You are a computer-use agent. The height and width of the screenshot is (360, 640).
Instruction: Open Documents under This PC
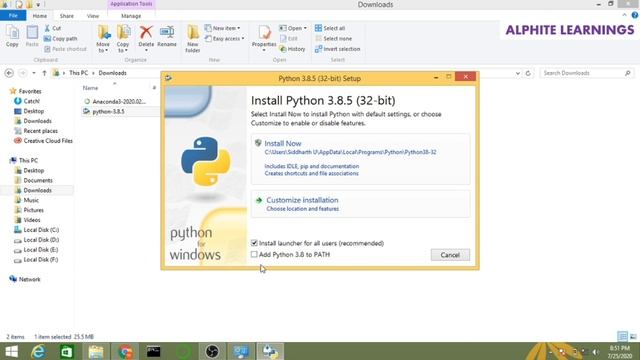38,180
